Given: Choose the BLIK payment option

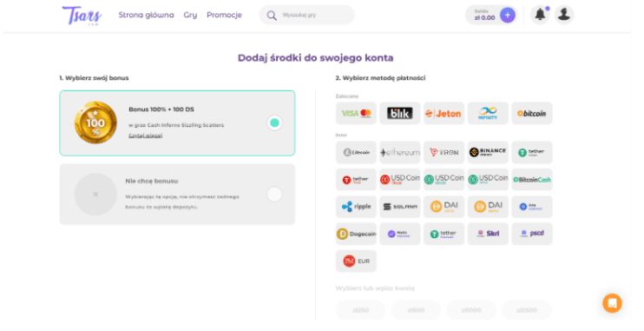Looking at the screenshot, I should [x=399, y=113].
